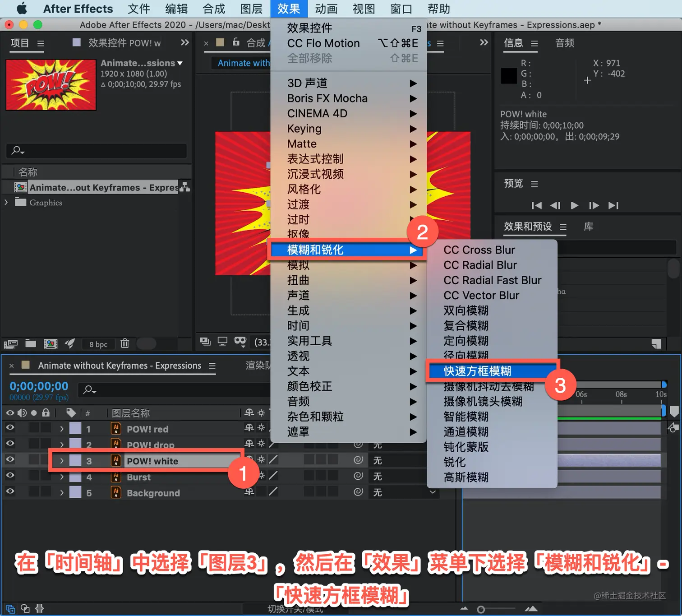Click the New Composition icon in Project panel
This screenshot has width=682, height=616.
tap(51, 344)
